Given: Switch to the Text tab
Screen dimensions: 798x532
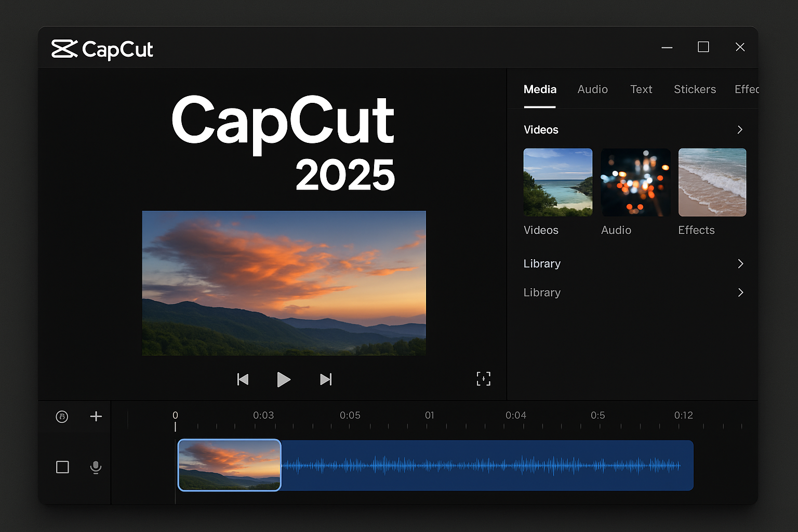Looking at the screenshot, I should pos(641,89).
